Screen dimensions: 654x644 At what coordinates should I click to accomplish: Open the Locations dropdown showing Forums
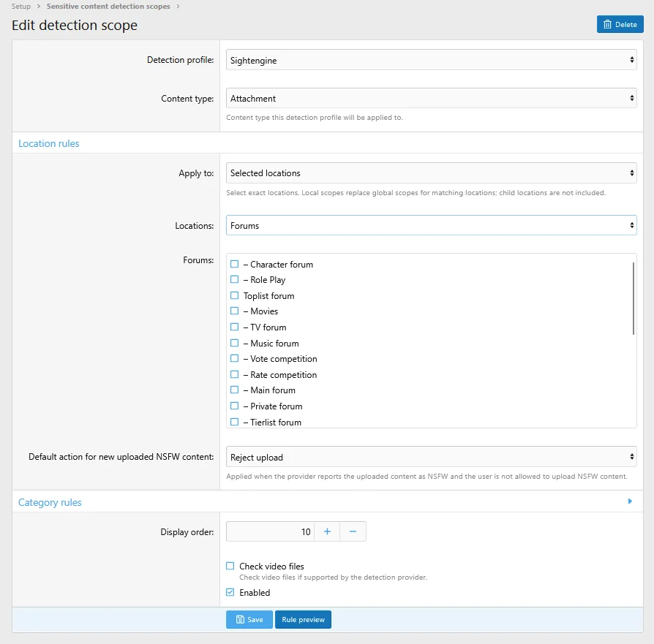click(x=432, y=225)
